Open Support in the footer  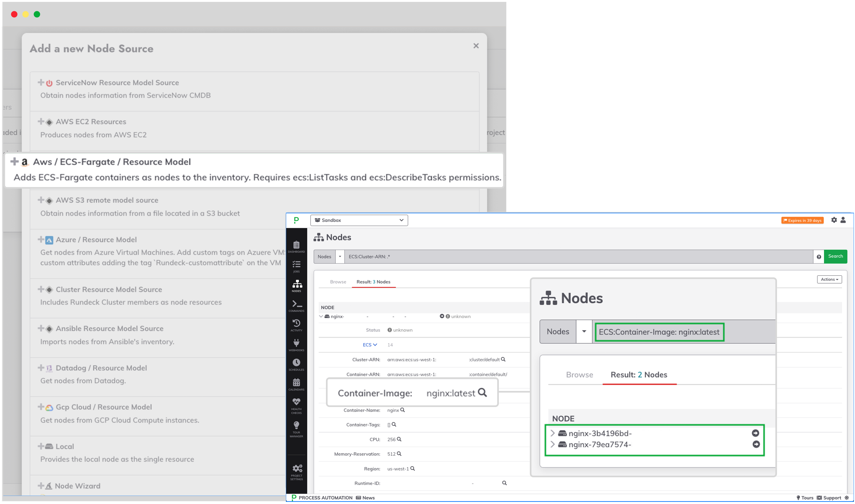829,498
